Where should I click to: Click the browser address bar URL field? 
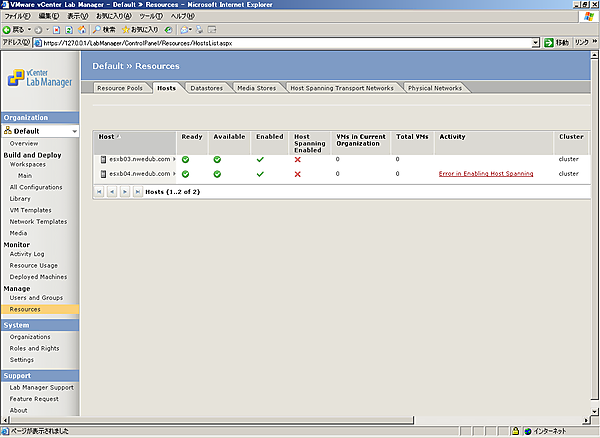point(280,43)
